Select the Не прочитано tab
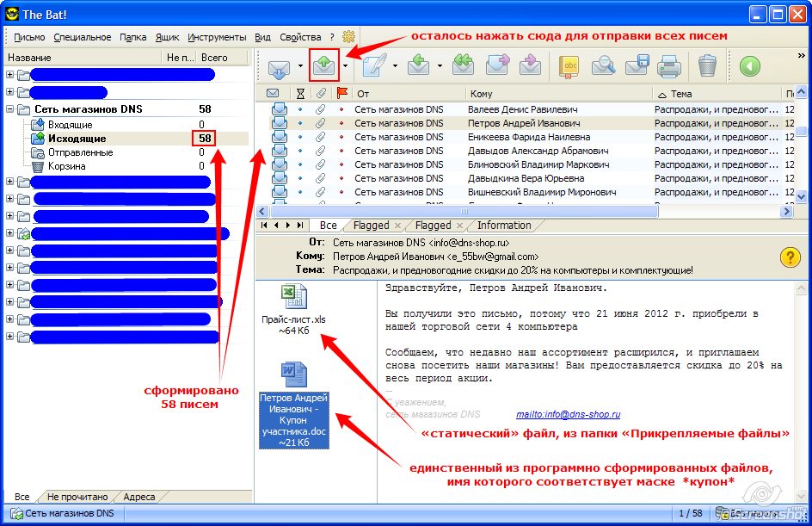Screen dimensions: 812x526 pyautogui.click(x=77, y=497)
